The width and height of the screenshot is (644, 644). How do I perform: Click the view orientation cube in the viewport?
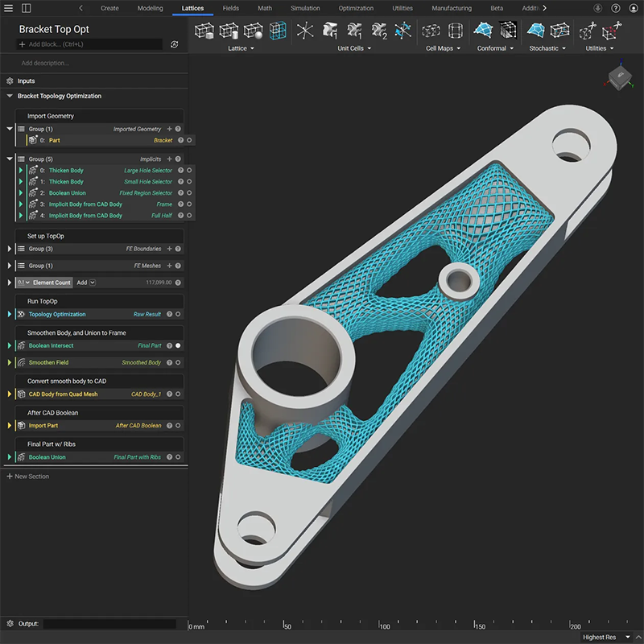(618, 78)
